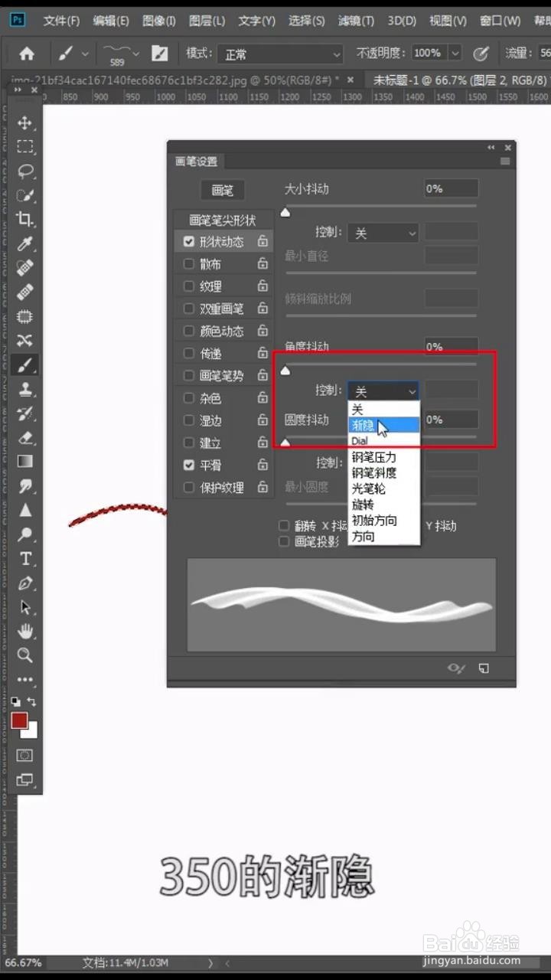Image resolution: width=551 pixels, height=980 pixels.
Task: Select the Dodge tool
Action: tap(25, 534)
